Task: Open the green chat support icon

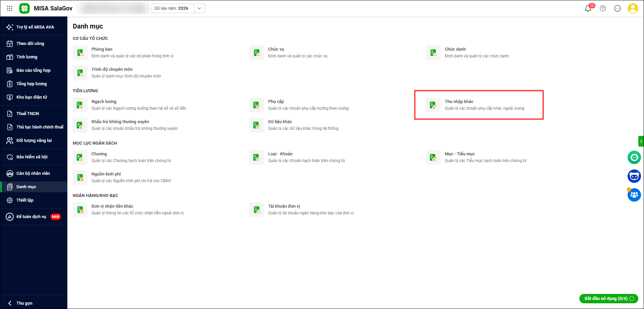Action: 634,157
